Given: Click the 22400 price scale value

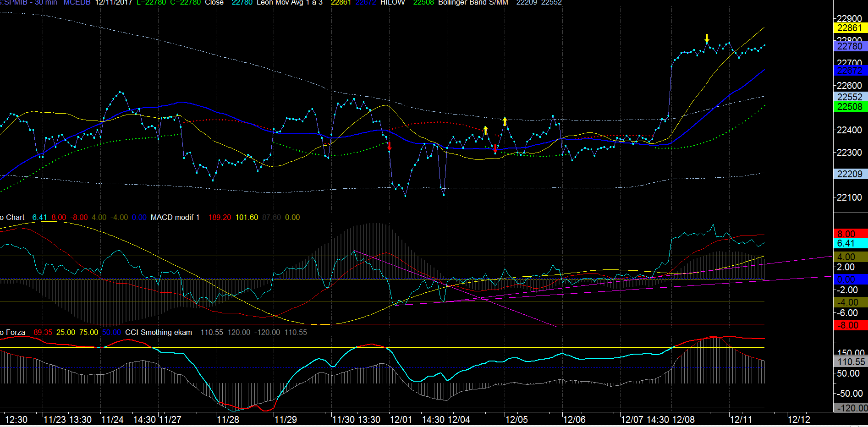Looking at the screenshot, I should click(x=849, y=130).
